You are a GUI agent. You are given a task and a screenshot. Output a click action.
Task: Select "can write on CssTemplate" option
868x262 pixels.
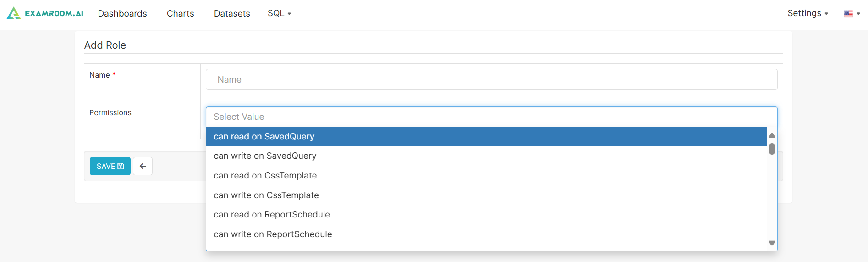(x=266, y=195)
